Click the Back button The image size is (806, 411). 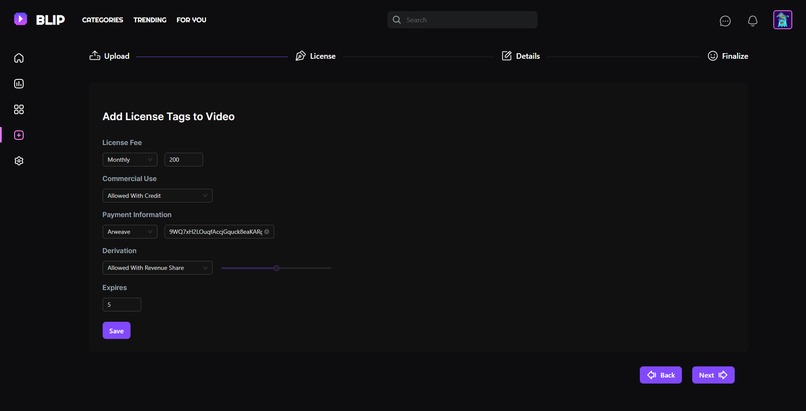pyautogui.click(x=661, y=375)
